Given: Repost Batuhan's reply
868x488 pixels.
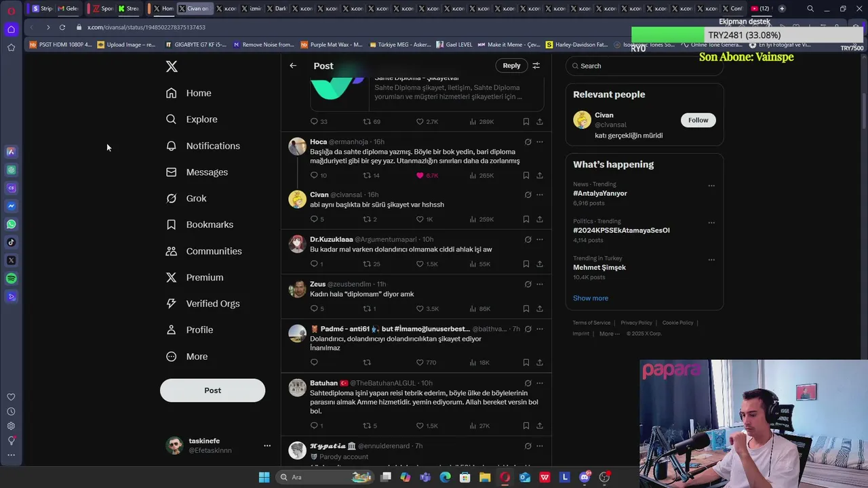Looking at the screenshot, I should (367, 426).
